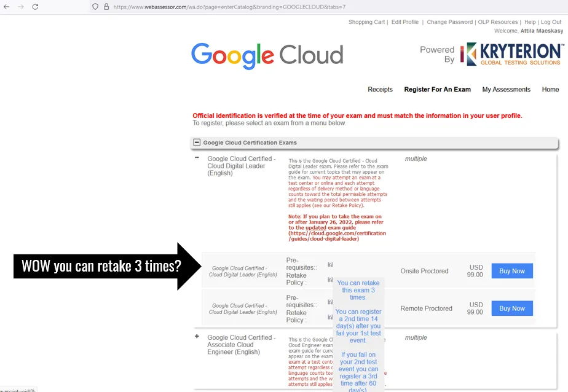Open Edit Profile
Viewport: 568px width, 392px height.
(x=404, y=22)
